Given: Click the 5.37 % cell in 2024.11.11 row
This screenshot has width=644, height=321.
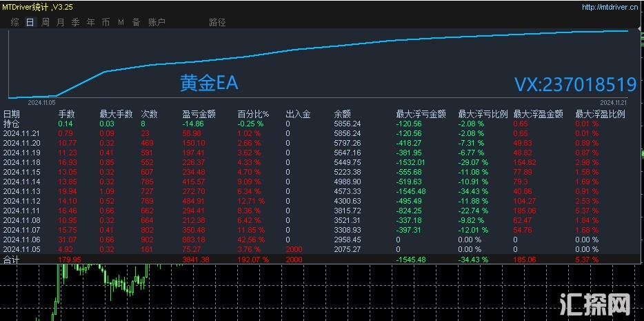Looking at the screenshot, I should pos(587,211).
